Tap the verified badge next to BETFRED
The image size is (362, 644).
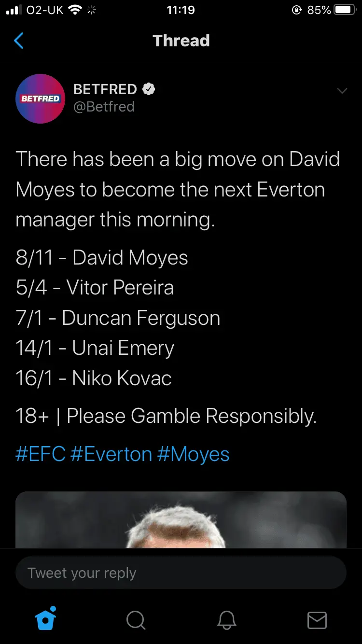(x=149, y=89)
